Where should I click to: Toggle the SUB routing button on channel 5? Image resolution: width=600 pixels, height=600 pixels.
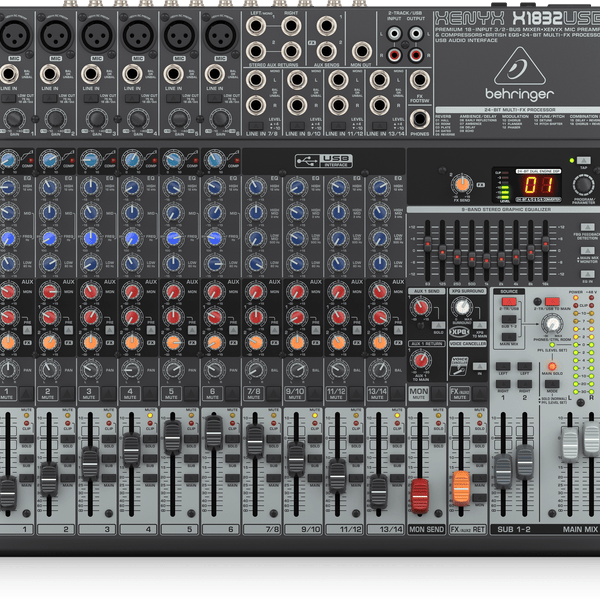191,458
